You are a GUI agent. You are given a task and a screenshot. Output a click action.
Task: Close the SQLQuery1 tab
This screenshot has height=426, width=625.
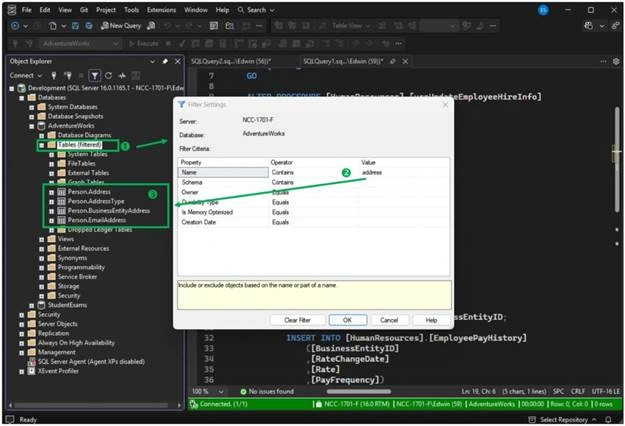coord(405,61)
